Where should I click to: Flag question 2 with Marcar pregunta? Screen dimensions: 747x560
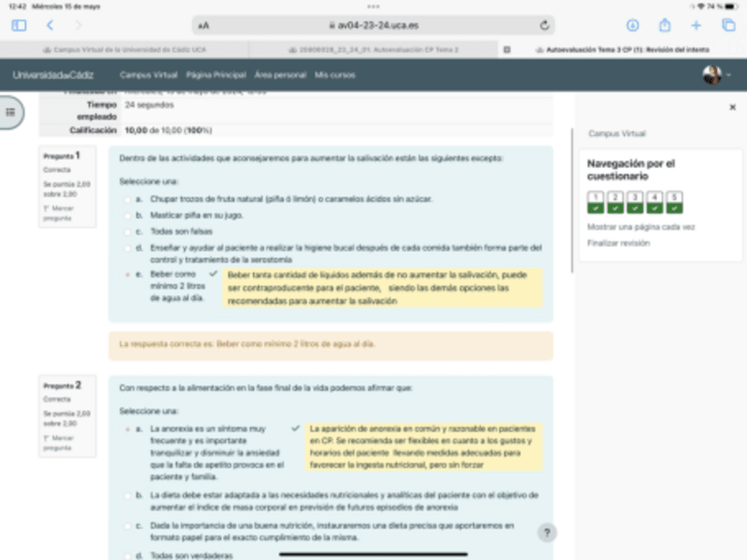point(58,442)
